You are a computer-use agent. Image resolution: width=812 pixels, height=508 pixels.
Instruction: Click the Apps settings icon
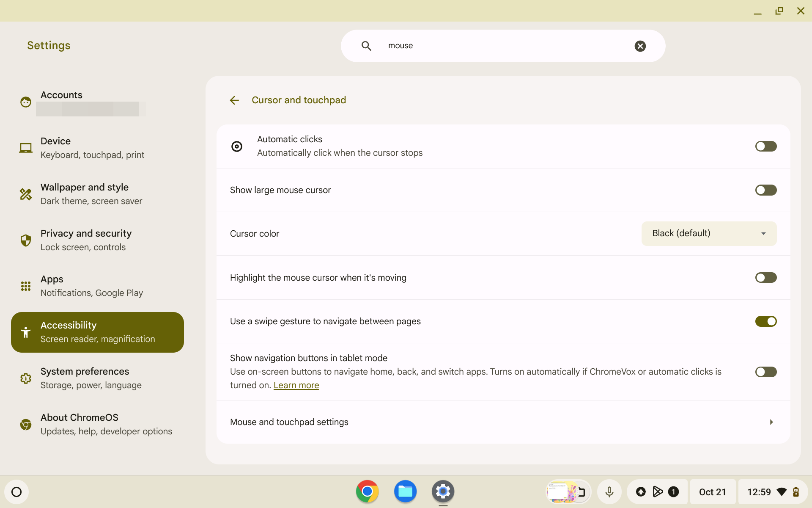click(x=26, y=286)
